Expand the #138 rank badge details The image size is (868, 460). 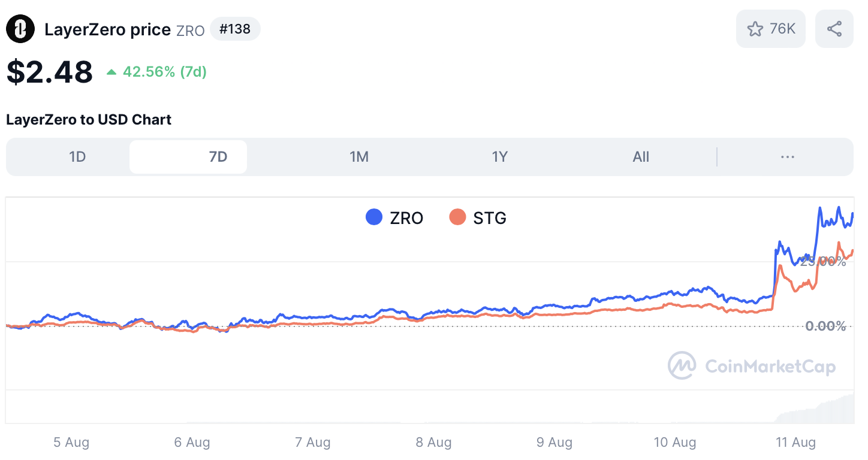(x=235, y=29)
